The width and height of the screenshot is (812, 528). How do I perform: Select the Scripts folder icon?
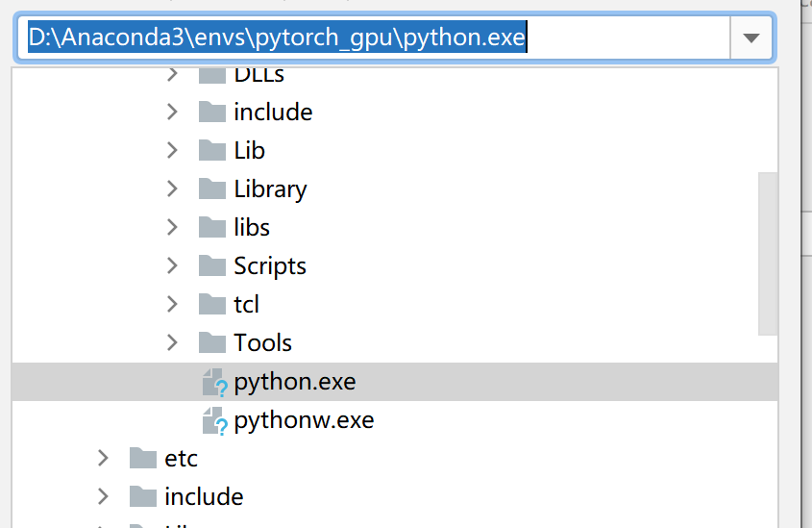point(212,265)
